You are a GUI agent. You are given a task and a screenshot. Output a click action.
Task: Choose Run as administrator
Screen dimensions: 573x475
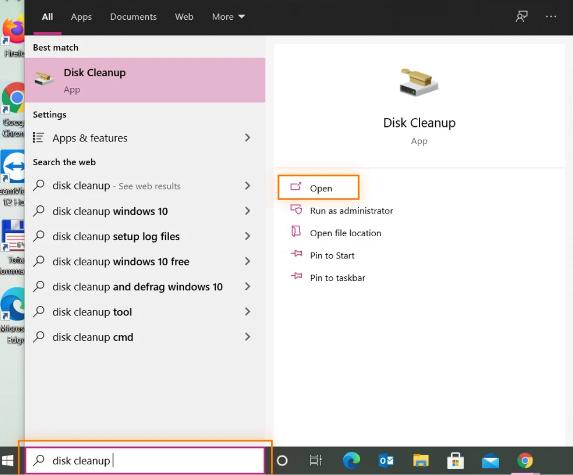coord(351,210)
